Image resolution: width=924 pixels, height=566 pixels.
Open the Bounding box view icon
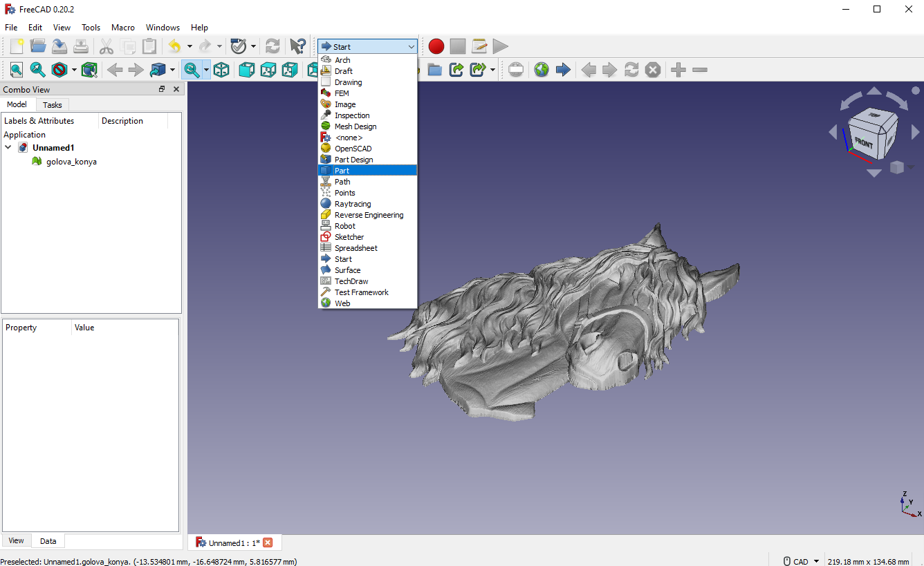[89, 70]
